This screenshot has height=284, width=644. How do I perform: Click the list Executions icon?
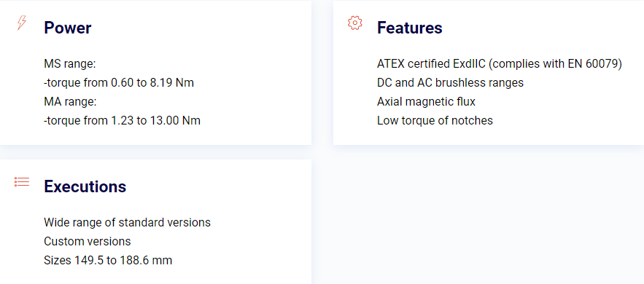22,181
